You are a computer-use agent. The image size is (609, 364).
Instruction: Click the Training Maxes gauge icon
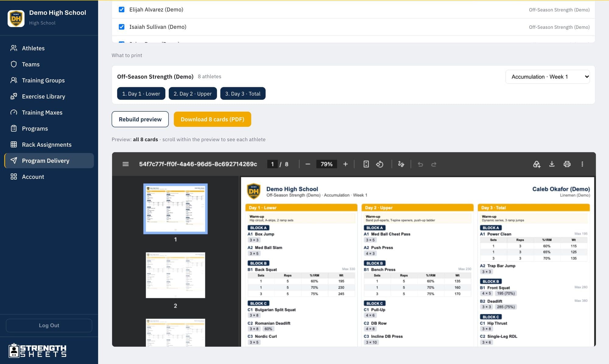coord(14,112)
